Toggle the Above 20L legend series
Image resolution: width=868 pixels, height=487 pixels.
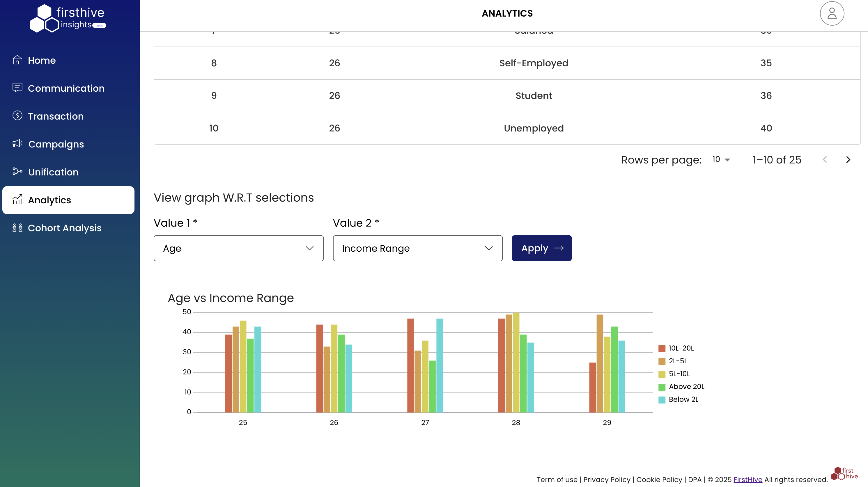686,387
